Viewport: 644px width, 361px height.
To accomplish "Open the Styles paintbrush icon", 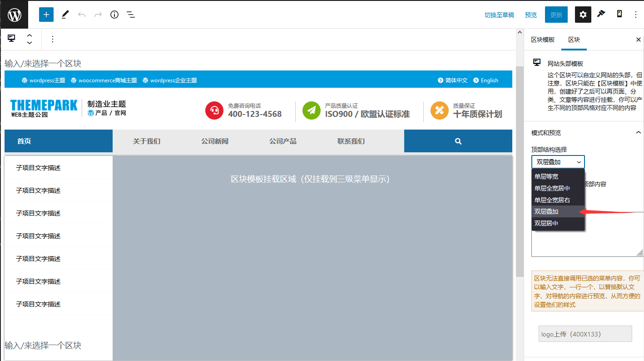I will 601,14.
